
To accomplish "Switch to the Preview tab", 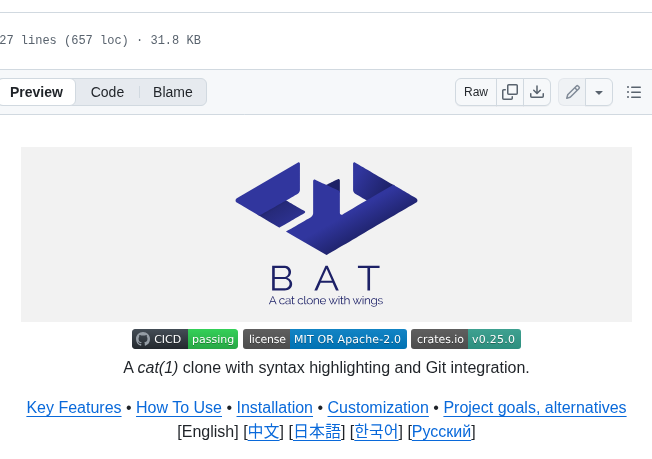I will (x=37, y=92).
